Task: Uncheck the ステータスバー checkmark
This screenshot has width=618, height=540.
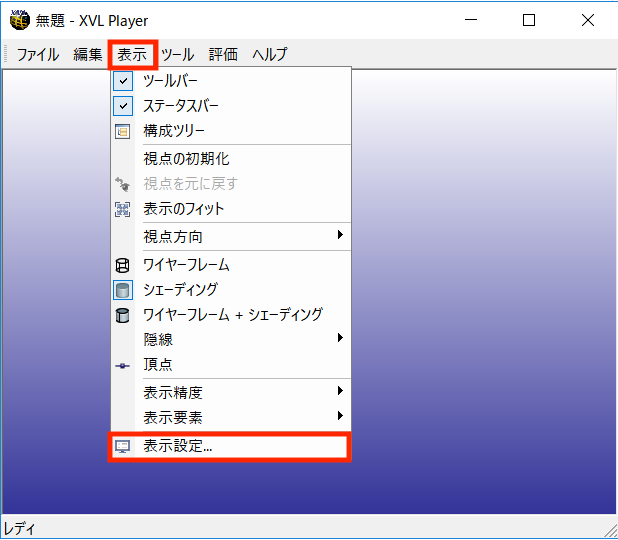Action: tap(123, 106)
